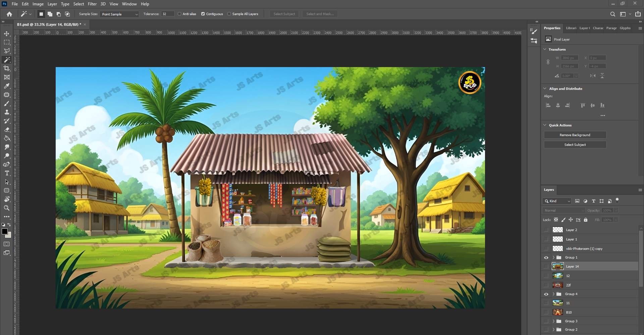The width and height of the screenshot is (644, 335).
Task: Select the Zoom tool in toolbar
Action: point(7,208)
